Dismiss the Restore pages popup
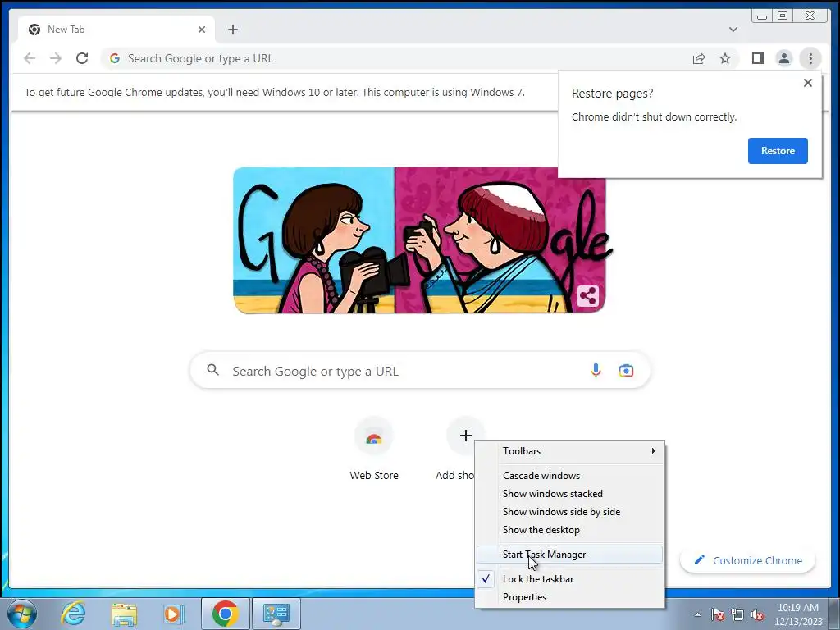The height and width of the screenshot is (630, 840). (808, 83)
